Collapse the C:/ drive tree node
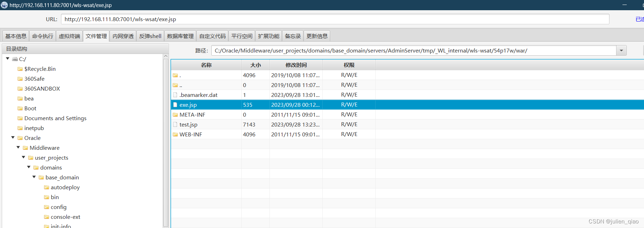The height and width of the screenshot is (228, 644). pyautogui.click(x=8, y=59)
